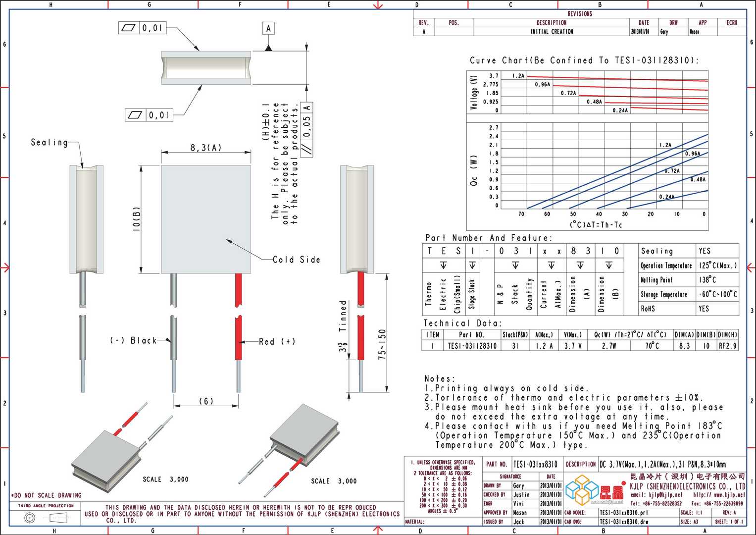Click the -60°C~100°C storage temperature value
Screen dimensions: 756x535
(718, 294)
